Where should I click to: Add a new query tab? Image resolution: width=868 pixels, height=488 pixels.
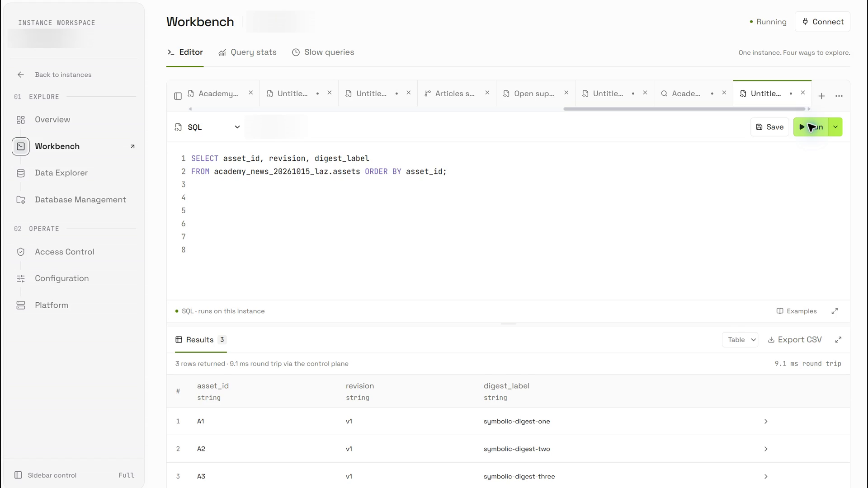coord(821,96)
